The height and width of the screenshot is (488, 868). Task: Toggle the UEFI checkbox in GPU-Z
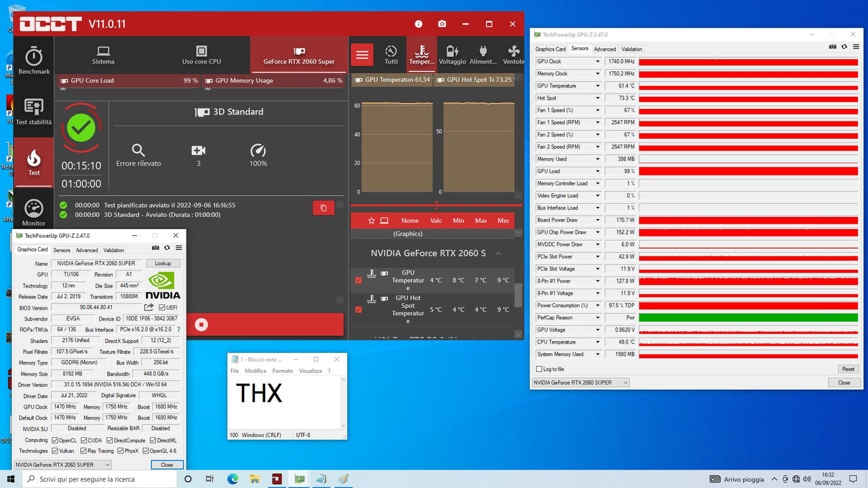coord(162,308)
